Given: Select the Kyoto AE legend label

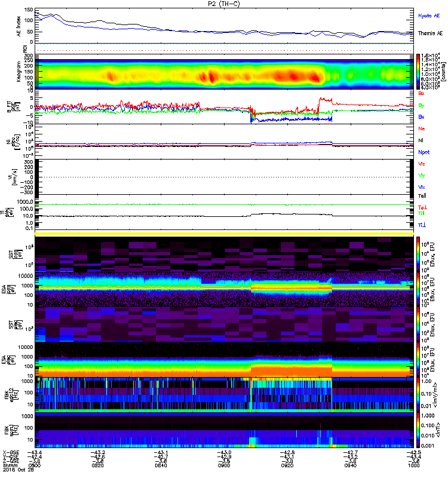Looking at the screenshot, I should click(x=429, y=16).
